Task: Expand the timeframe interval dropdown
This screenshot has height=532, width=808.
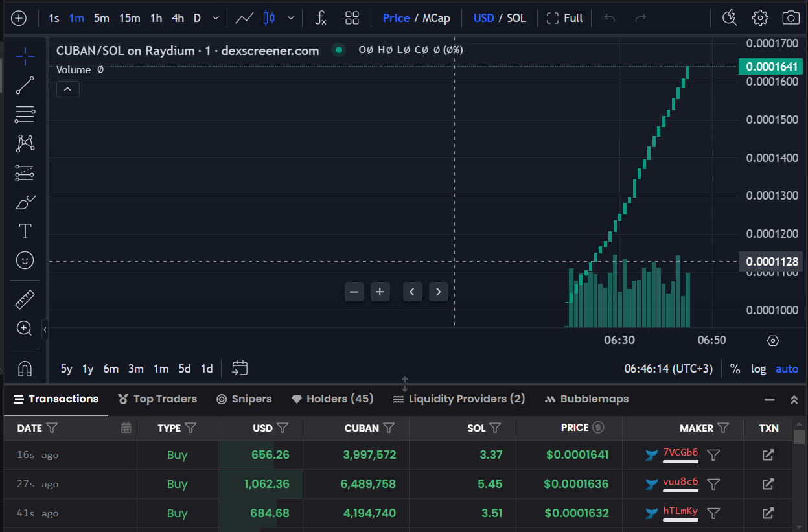Action: 216,18
